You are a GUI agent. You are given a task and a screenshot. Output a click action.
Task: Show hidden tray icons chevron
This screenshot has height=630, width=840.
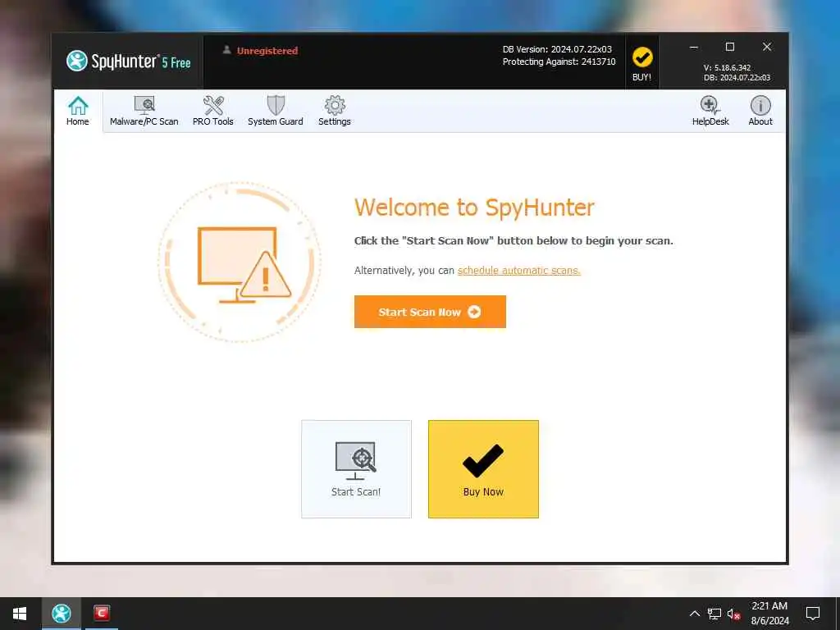click(x=694, y=614)
